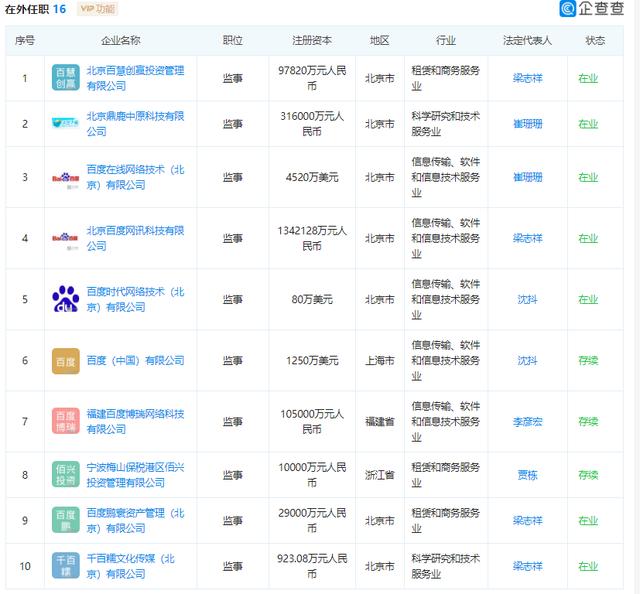Click the 29000万元人民币 capital cell
640x594 pixels.
[x=312, y=521]
